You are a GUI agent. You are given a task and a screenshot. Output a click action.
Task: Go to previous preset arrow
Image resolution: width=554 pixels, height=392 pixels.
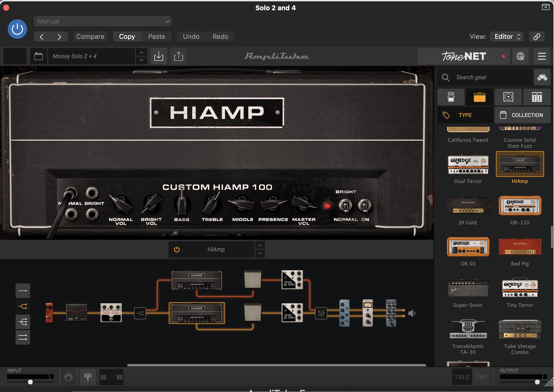coord(42,37)
